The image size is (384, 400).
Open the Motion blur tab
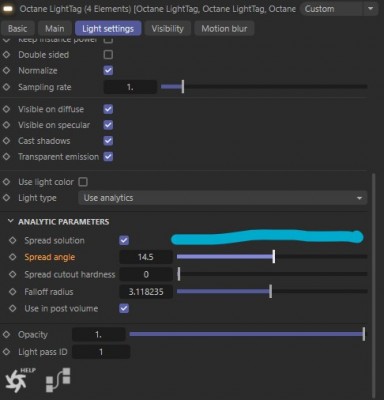224,29
